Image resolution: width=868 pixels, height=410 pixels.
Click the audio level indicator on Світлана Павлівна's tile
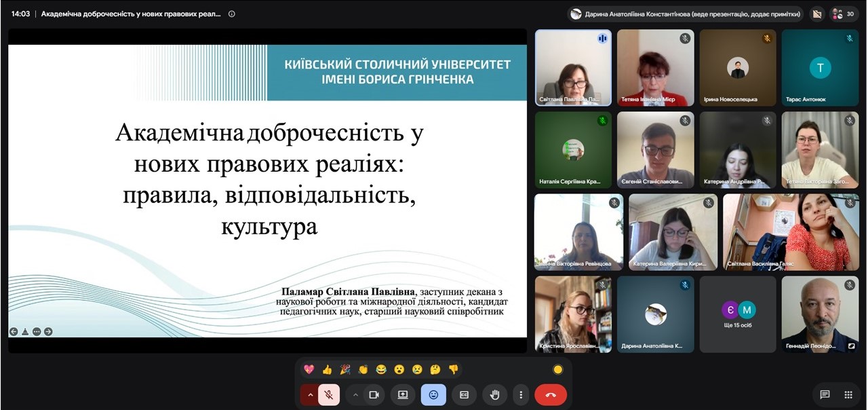[x=601, y=39]
